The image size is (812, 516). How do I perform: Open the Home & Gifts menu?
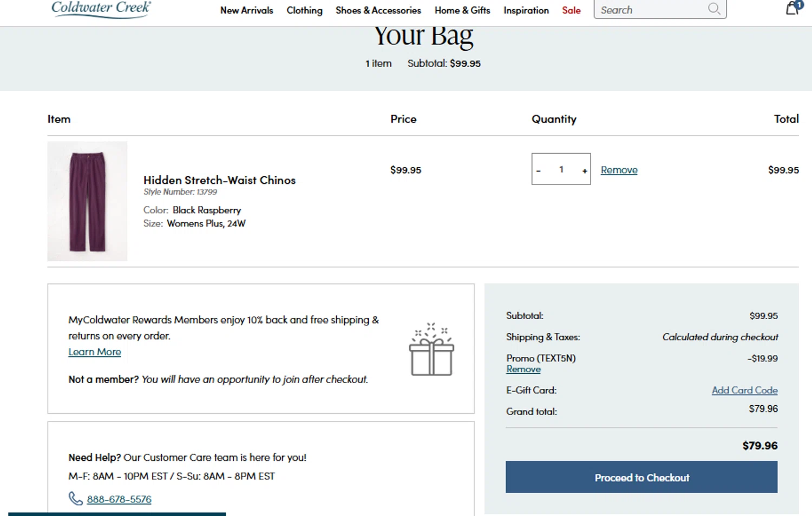click(x=462, y=10)
